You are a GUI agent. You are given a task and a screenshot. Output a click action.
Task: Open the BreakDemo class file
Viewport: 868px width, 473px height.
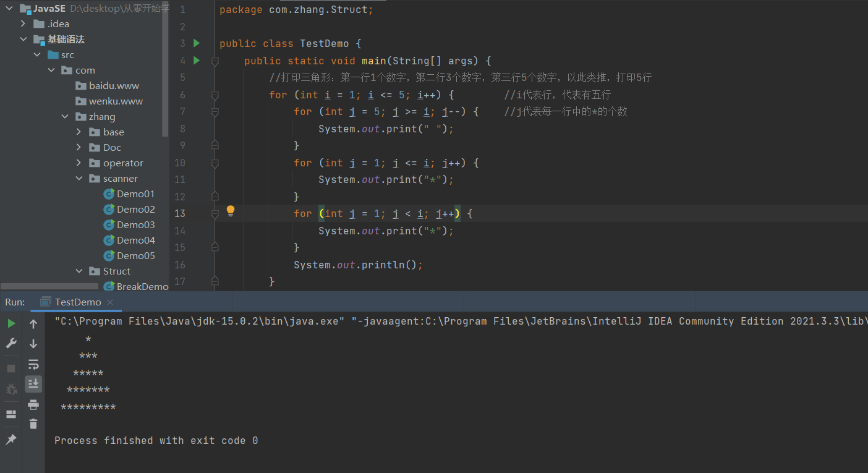click(x=136, y=286)
